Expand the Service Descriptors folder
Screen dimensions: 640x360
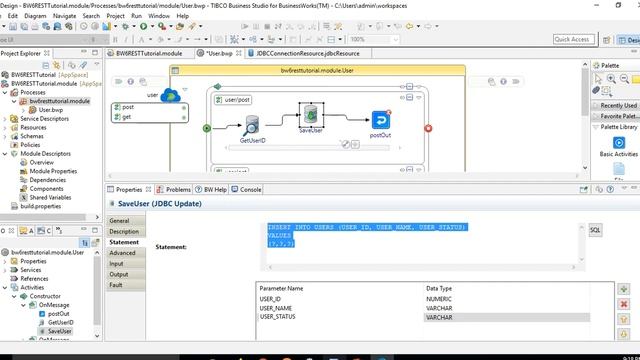pos(5,119)
